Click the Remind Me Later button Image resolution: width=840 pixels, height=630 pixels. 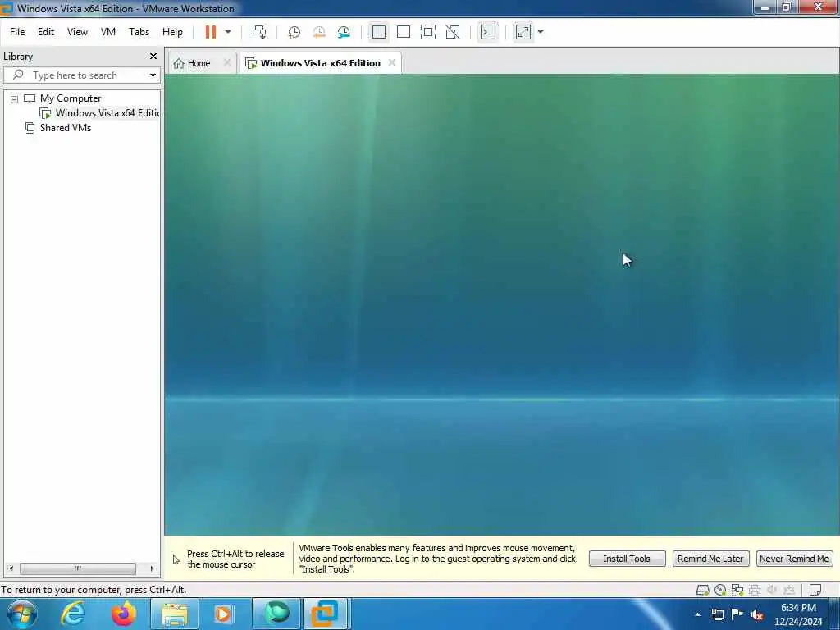coord(710,559)
